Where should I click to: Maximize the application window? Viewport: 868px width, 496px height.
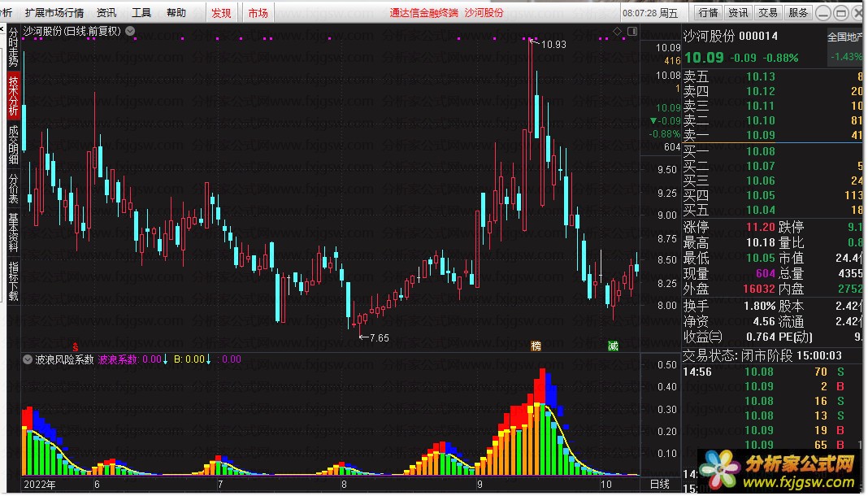tap(841, 13)
